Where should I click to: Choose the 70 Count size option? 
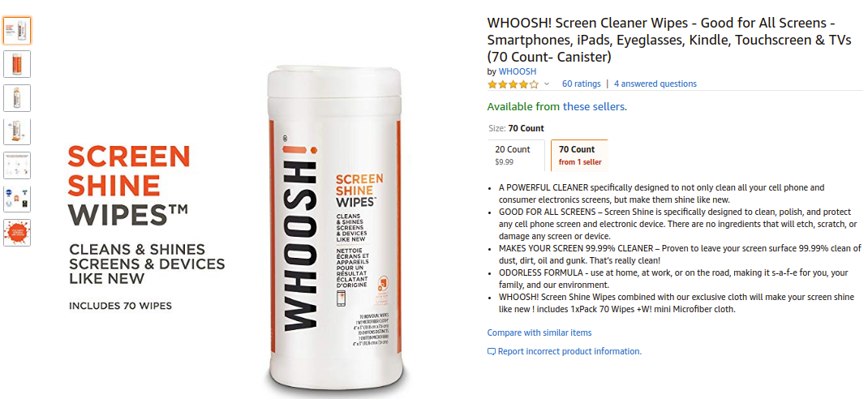(x=579, y=155)
